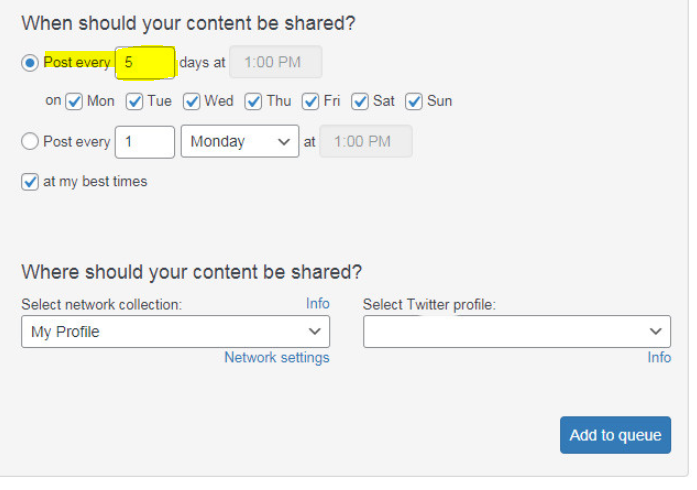Uncheck the Thu checkbox
Screen dimensions: 697x490
tap(254, 101)
